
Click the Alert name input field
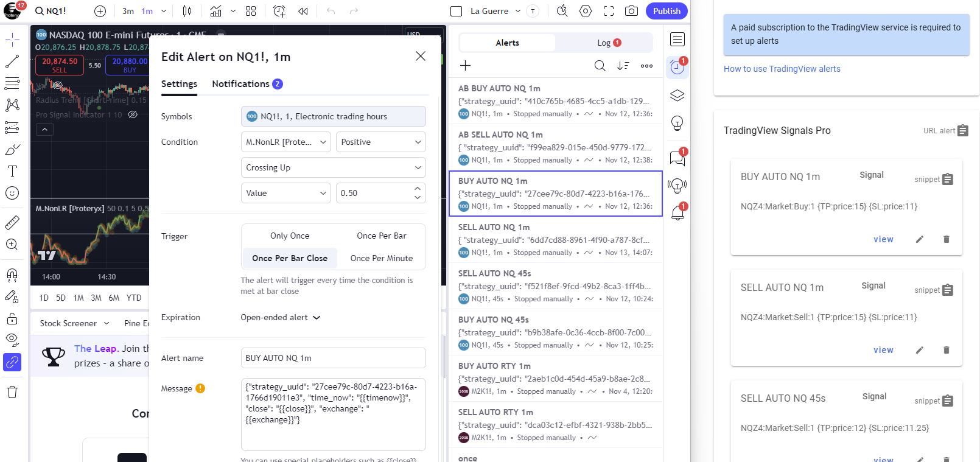(333, 358)
